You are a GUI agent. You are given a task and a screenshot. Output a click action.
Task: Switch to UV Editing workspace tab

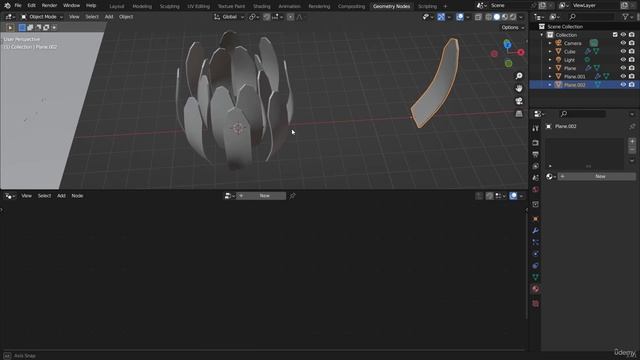point(198,6)
